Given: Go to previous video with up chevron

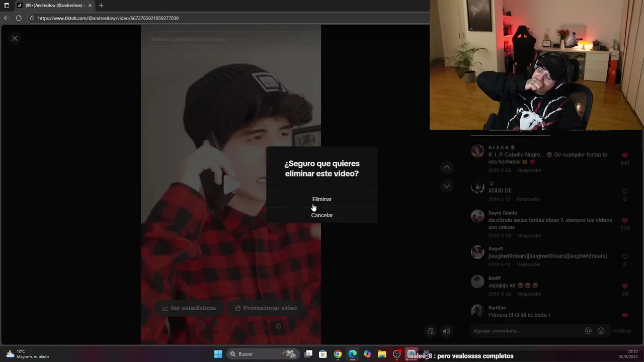Looking at the screenshot, I should 447,167.
